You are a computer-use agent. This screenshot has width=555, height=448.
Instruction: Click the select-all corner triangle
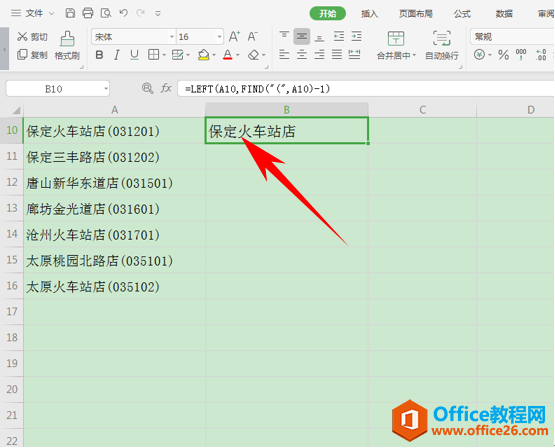pos(16,110)
